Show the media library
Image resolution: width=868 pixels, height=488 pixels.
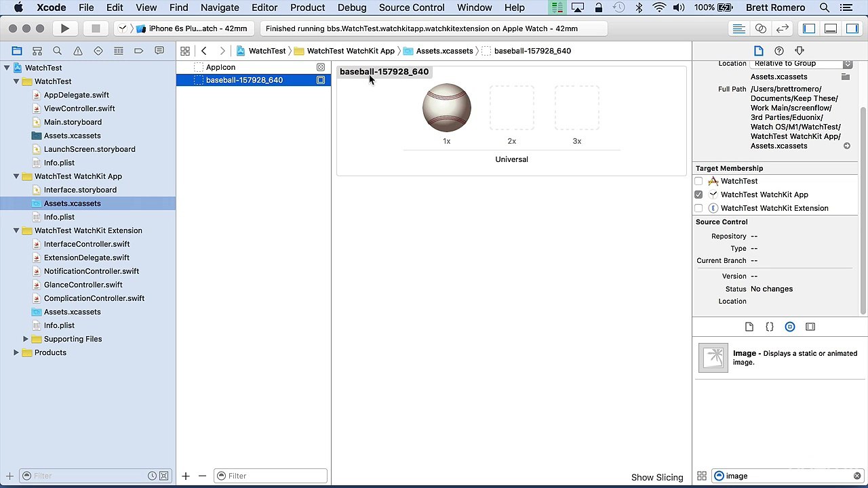810,327
